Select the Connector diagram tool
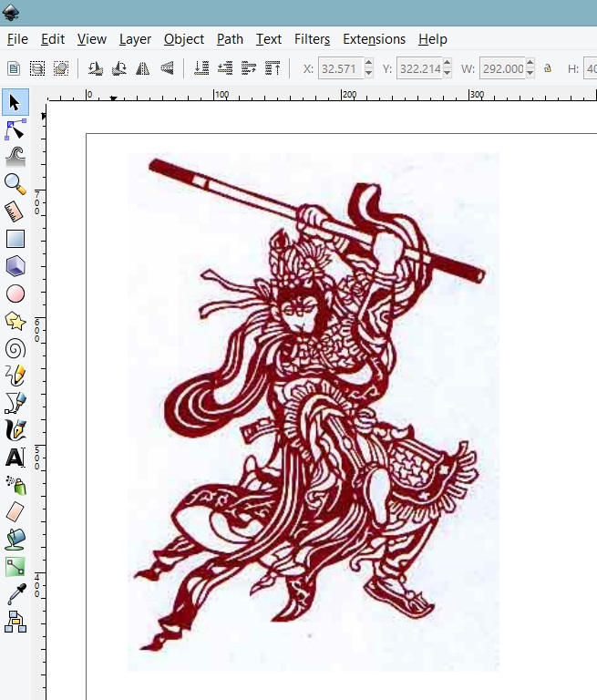 (15, 622)
